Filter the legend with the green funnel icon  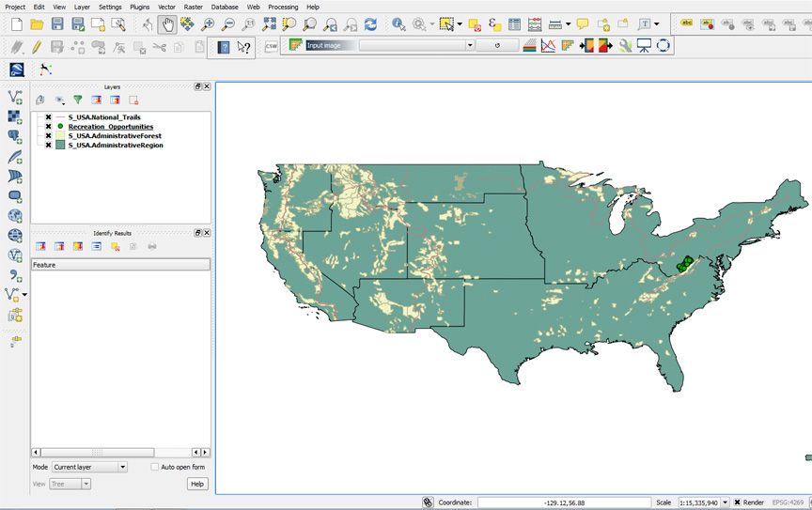[x=77, y=100]
